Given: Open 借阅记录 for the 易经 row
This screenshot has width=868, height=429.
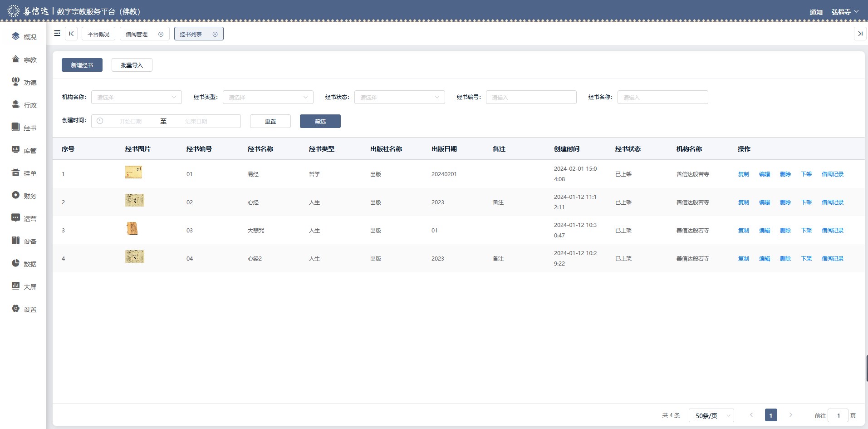Looking at the screenshot, I should pos(832,174).
